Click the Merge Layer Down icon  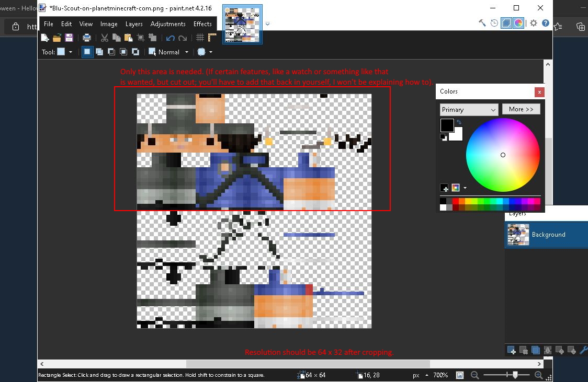pos(548,351)
